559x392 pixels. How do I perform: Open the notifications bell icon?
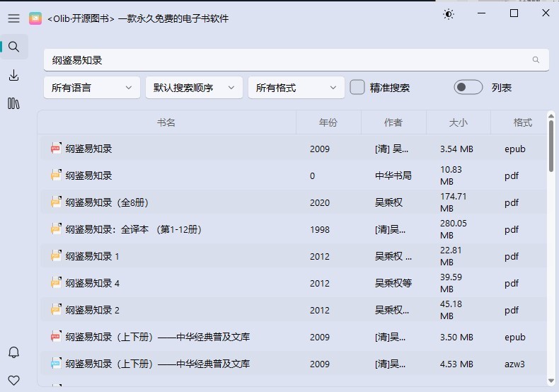click(13, 352)
